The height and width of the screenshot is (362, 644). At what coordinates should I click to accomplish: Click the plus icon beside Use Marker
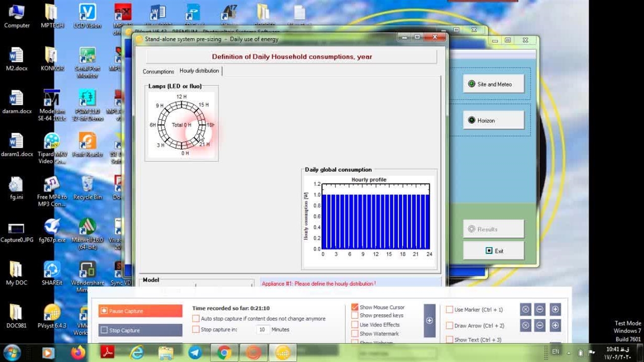pos(555,310)
